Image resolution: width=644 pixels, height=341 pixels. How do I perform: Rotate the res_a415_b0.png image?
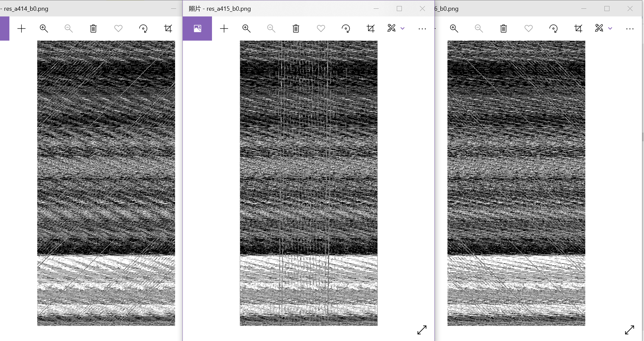[x=346, y=29]
